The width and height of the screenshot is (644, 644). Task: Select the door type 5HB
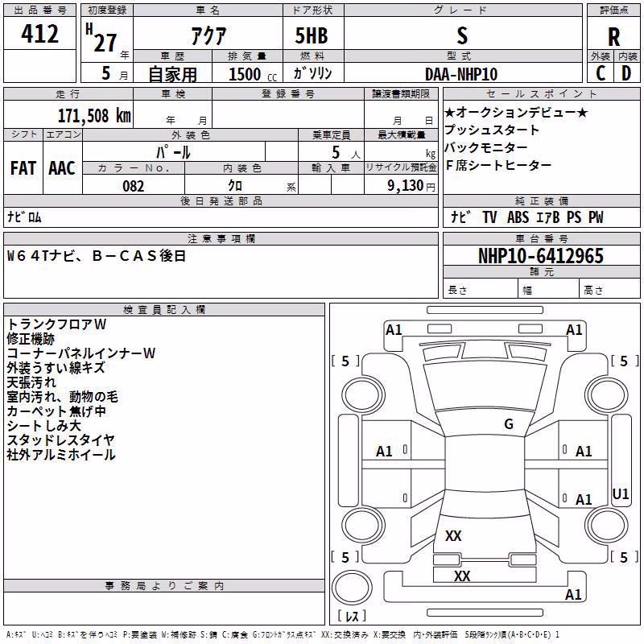click(x=312, y=35)
